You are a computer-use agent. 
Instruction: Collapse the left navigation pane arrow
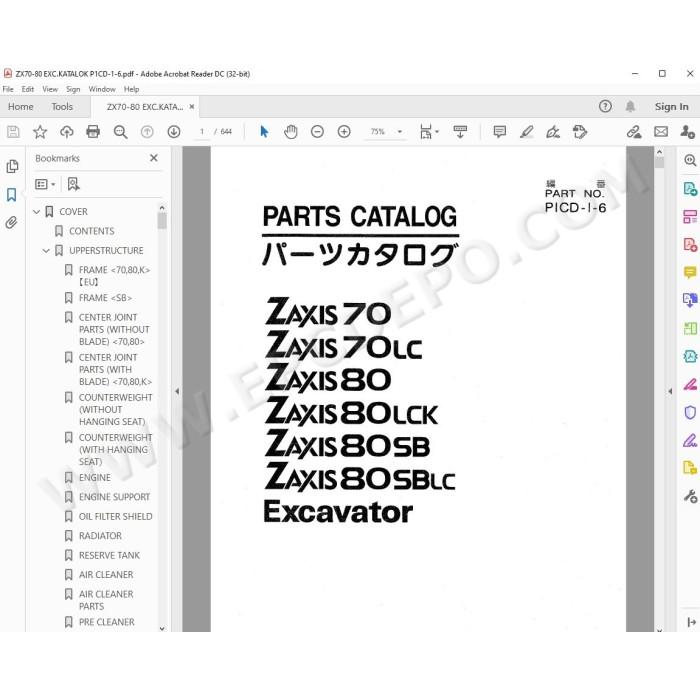pyautogui.click(x=177, y=391)
